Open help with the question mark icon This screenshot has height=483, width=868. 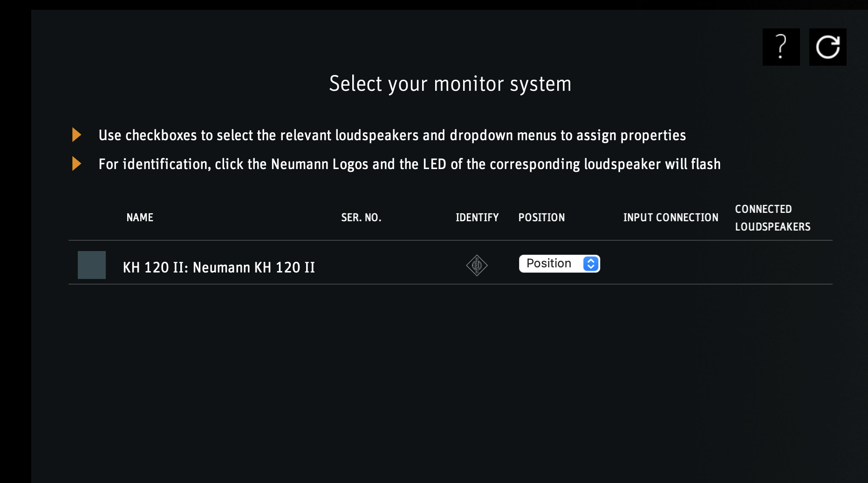(781, 47)
